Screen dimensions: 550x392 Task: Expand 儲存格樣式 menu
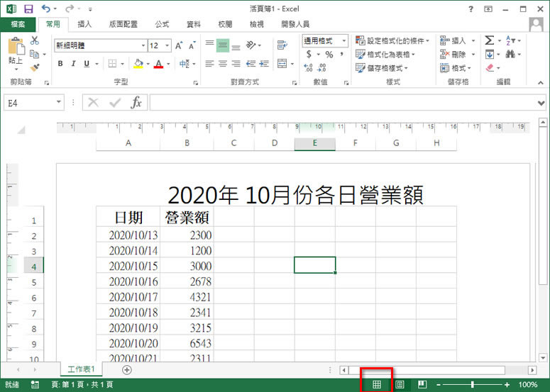[x=382, y=68]
